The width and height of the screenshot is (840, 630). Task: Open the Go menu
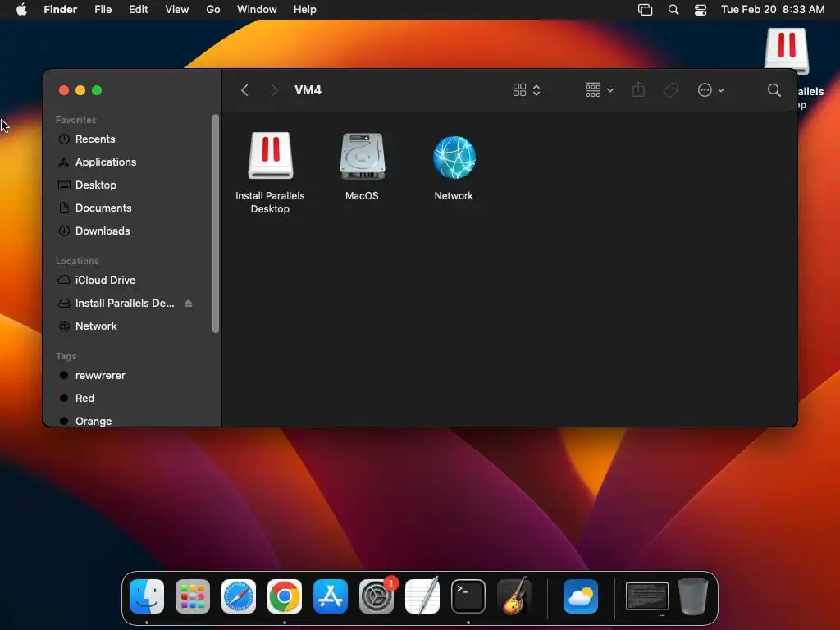click(213, 10)
